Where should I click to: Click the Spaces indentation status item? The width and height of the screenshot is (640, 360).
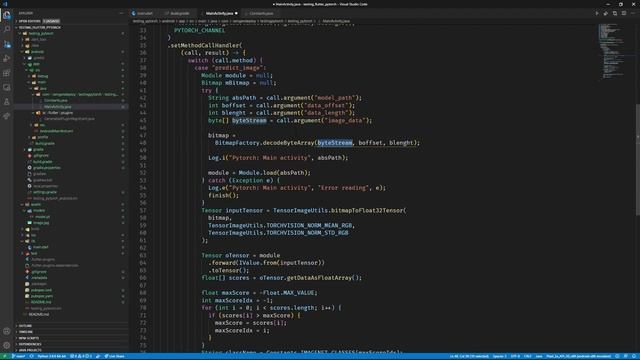499,356
